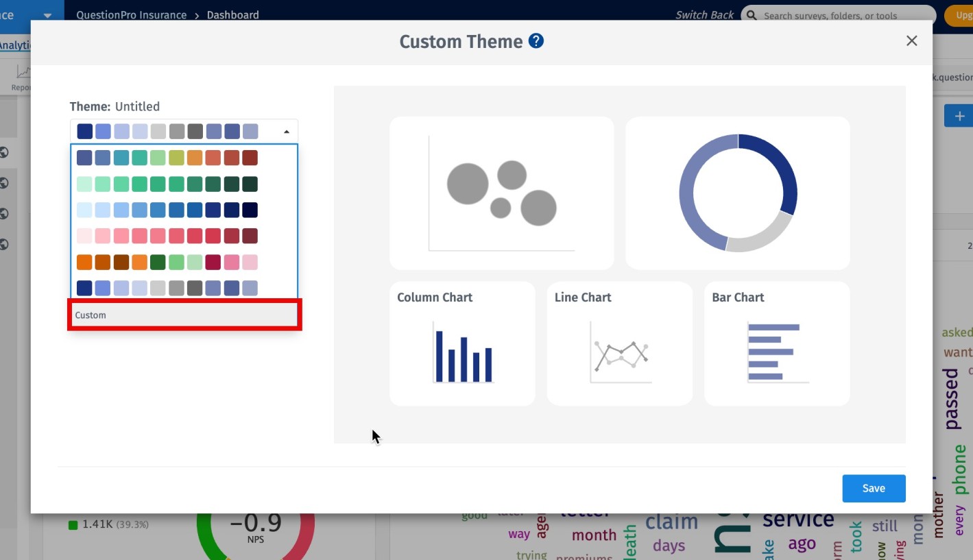Click the Upgrade button
This screenshot has width=973, height=560.
963,14
